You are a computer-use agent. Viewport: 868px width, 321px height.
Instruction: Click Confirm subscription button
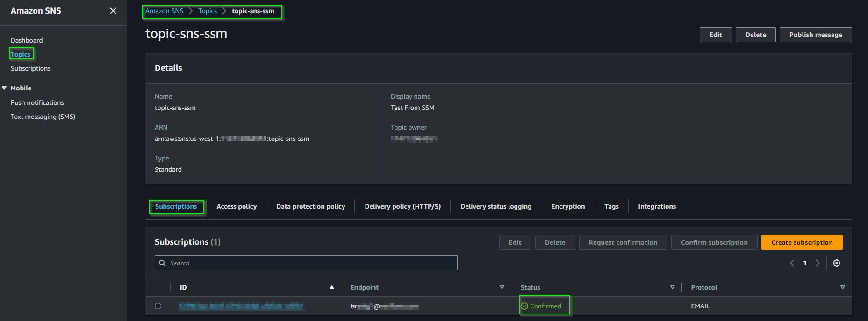(x=714, y=242)
